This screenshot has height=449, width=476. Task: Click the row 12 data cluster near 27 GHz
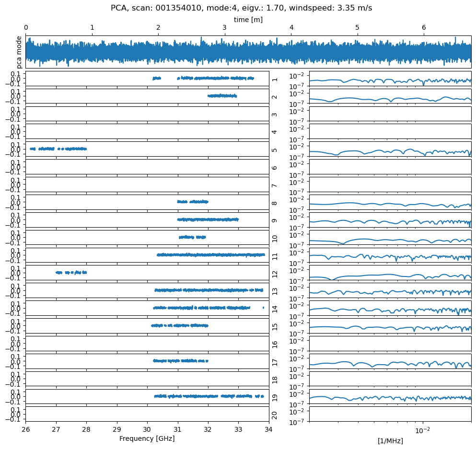coord(71,272)
